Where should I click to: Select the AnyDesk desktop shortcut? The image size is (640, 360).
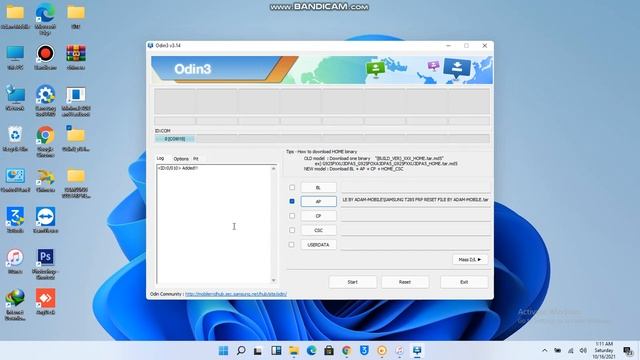[45, 302]
